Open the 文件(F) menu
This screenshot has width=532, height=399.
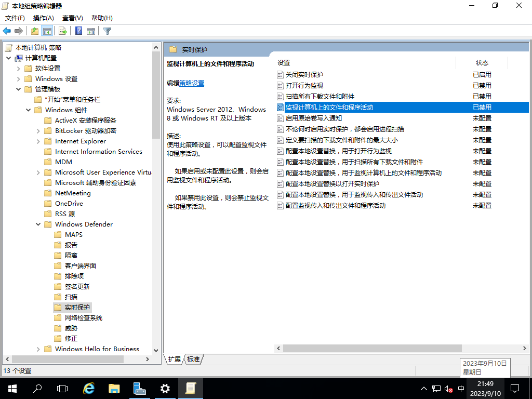15,18
